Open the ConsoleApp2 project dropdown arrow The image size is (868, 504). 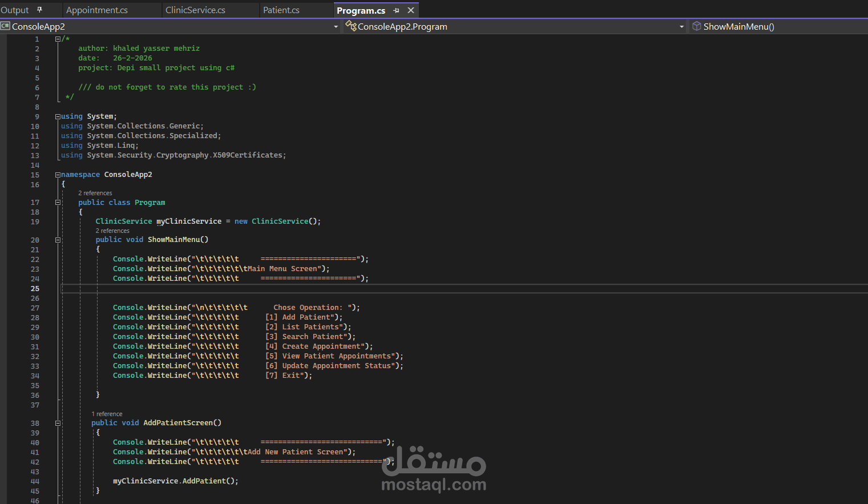tap(336, 27)
